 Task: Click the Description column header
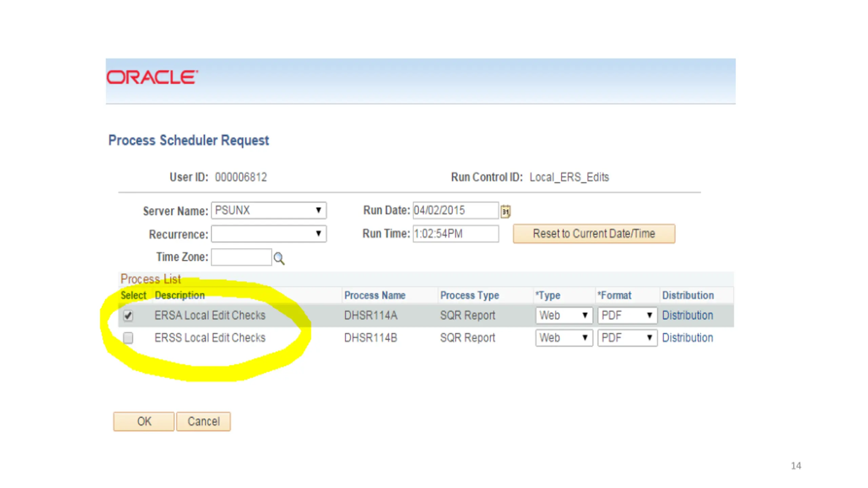[180, 295]
